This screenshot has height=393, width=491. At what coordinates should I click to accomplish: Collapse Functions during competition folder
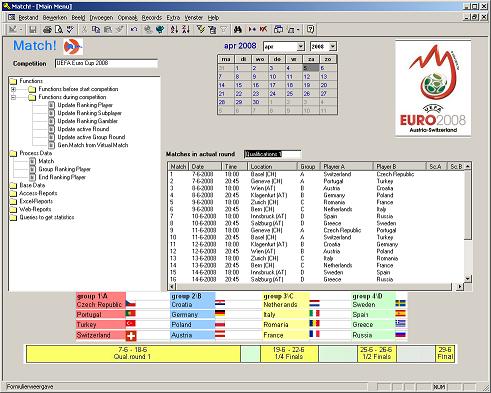(13, 97)
